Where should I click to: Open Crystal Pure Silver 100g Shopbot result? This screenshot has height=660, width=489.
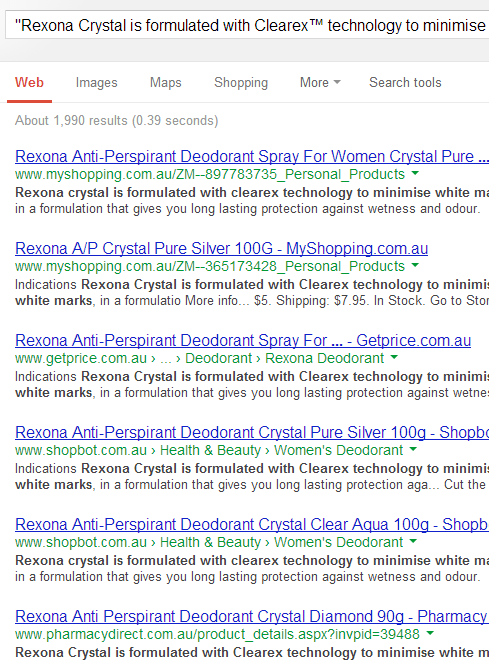coord(252,432)
